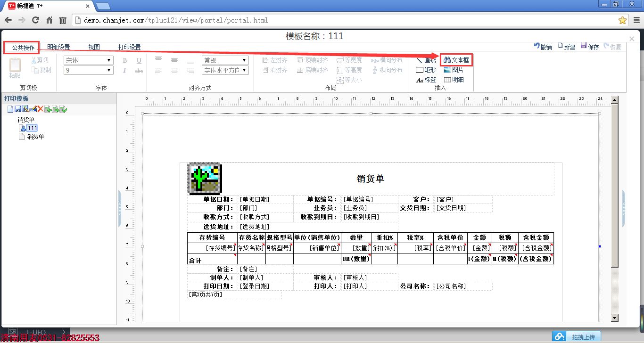This screenshot has height=343, width=644.
Task: Click 等高度 equal height button
Action: click(x=349, y=70)
